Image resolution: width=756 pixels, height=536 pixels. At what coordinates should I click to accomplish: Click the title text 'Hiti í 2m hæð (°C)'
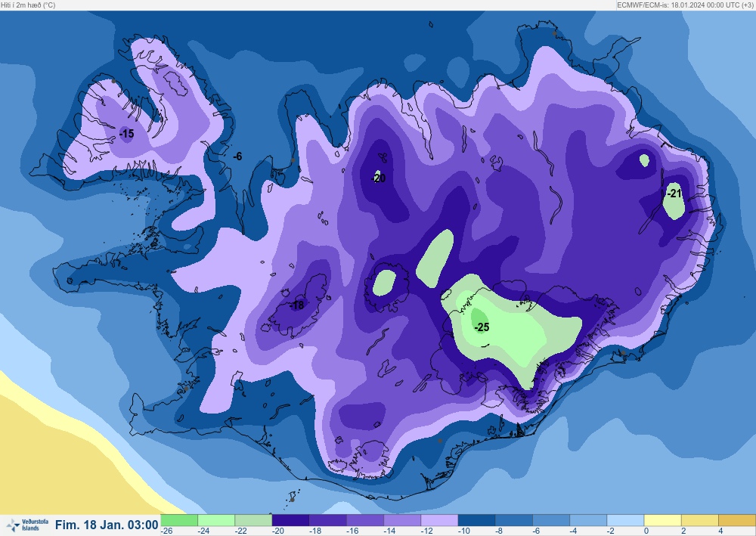28,5
